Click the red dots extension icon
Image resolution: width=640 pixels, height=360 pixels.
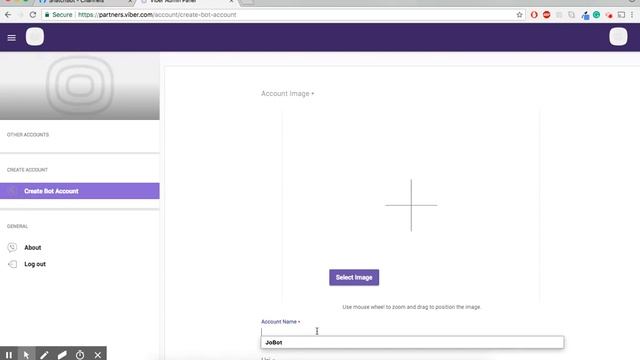(x=609, y=15)
